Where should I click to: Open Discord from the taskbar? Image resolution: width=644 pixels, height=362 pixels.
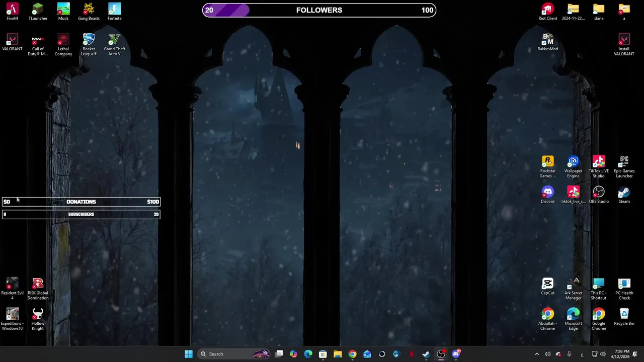(456, 354)
